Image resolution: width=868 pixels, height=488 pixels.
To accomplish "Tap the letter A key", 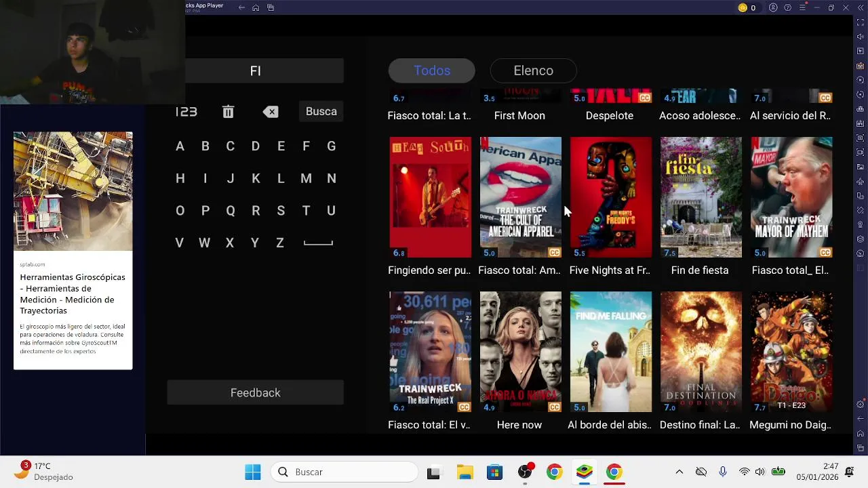I will (180, 146).
